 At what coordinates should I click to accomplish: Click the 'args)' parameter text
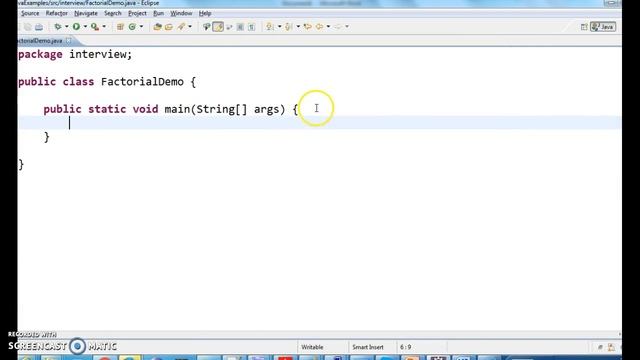pyautogui.click(x=269, y=110)
